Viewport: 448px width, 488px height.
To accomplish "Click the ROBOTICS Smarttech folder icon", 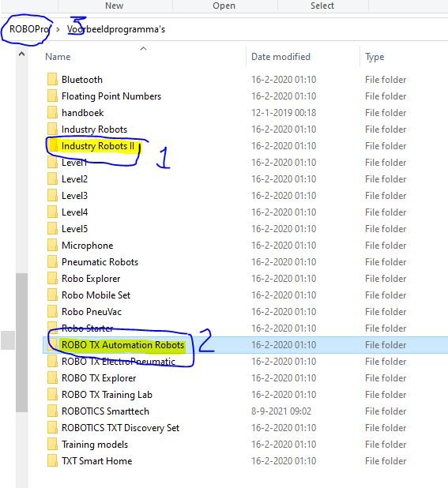I will click(x=52, y=411).
